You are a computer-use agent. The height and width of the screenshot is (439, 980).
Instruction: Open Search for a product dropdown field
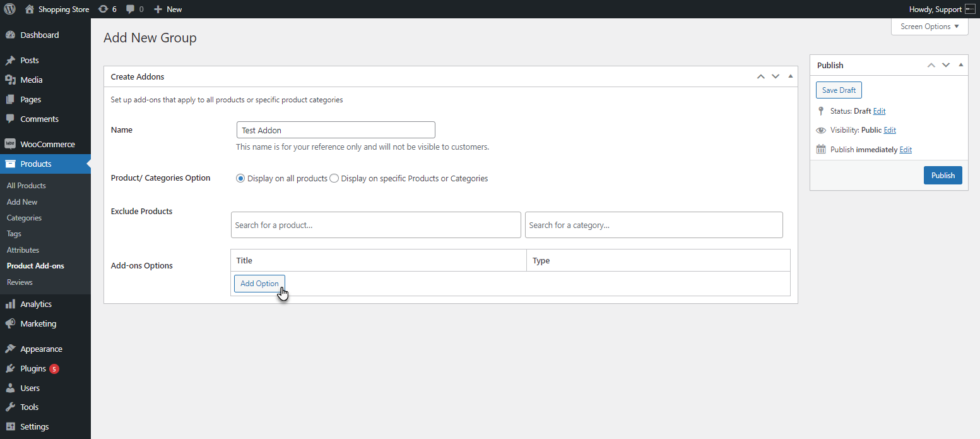(x=376, y=225)
